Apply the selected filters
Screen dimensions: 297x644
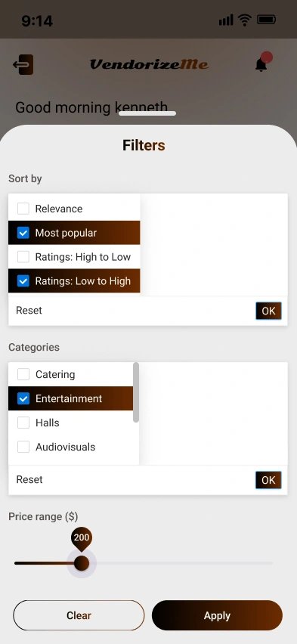coord(218,615)
